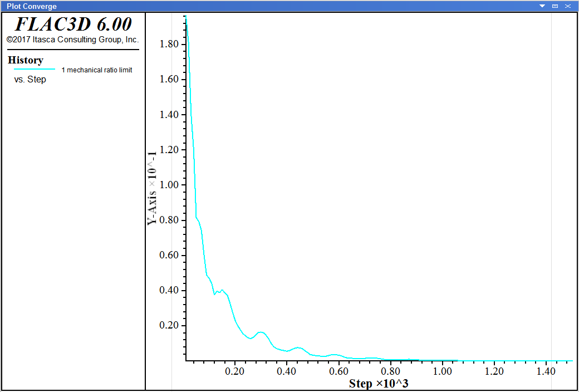This screenshot has width=579, height=392.
Task: Click the 1.40 x-axis tick value
Action: click(x=547, y=371)
